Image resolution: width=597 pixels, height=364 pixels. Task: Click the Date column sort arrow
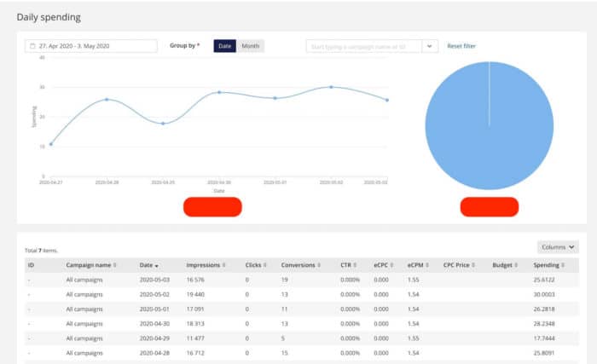[156, 266]
